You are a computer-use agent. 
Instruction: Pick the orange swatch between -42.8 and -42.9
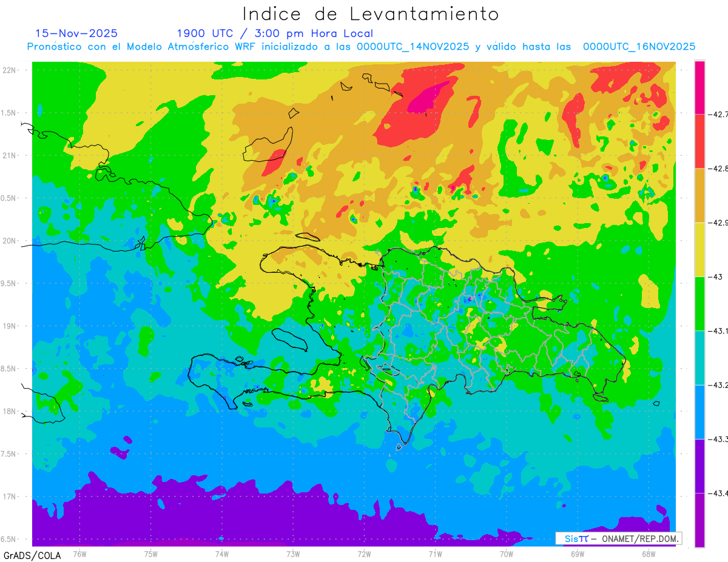[699, 195]
